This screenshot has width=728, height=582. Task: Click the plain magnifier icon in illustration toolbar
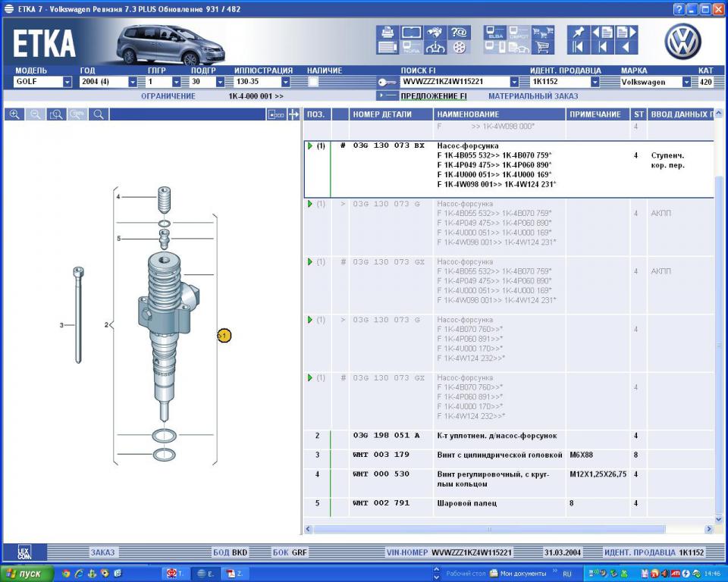click(99, 114)
